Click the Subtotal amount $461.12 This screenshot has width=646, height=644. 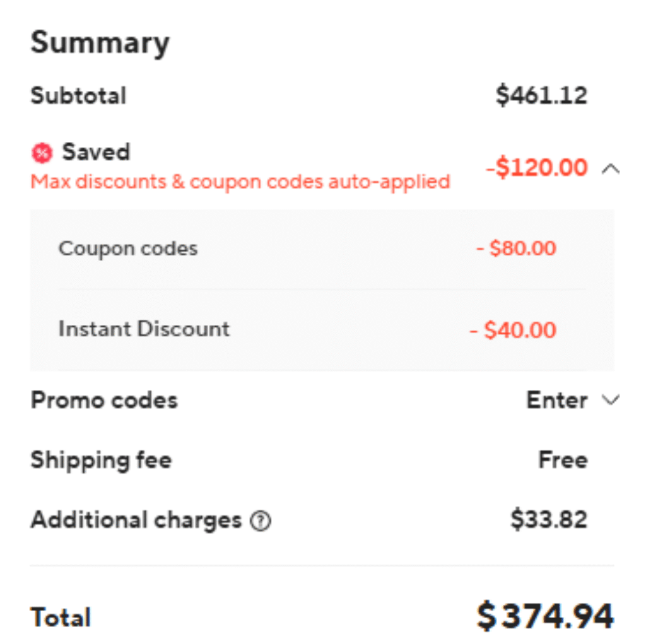click(541, 95)
